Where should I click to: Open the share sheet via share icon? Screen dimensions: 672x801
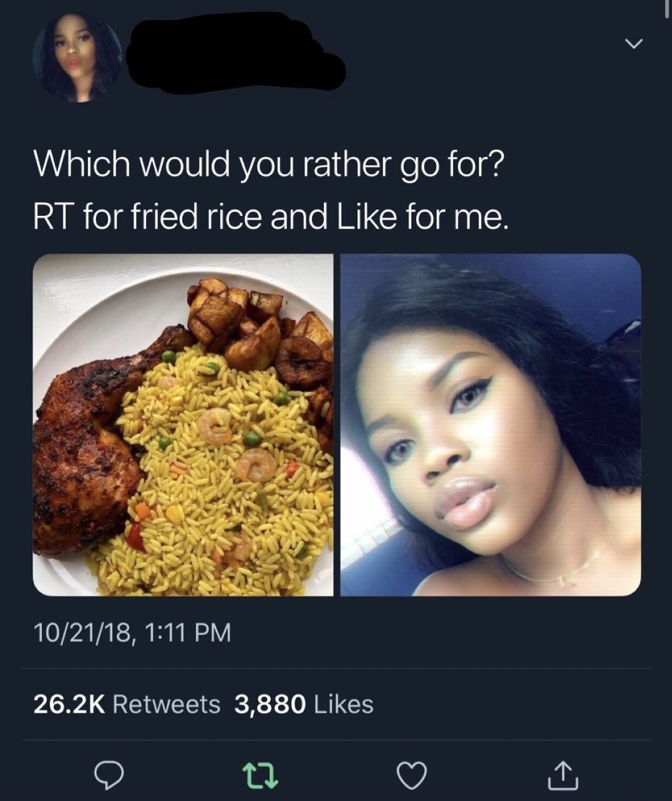(x=564, y=775)
